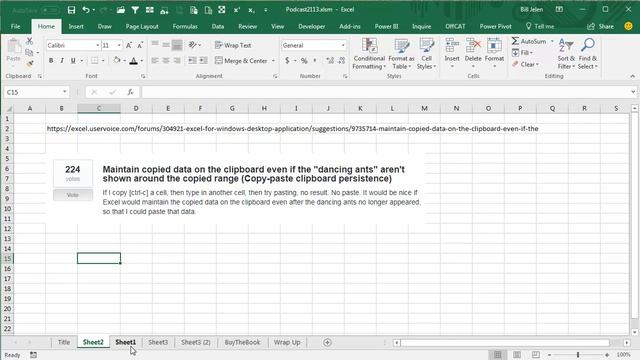Image resolution: width=640 pixels, height=360 pixels.
Task: Open the Cell Styles gallery
Action: click(426, 54)
